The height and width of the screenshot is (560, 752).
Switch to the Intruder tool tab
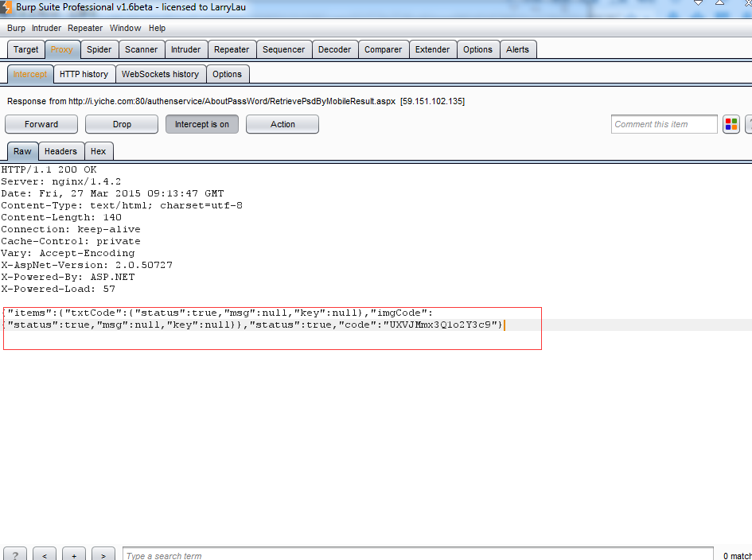pos(186,49)
